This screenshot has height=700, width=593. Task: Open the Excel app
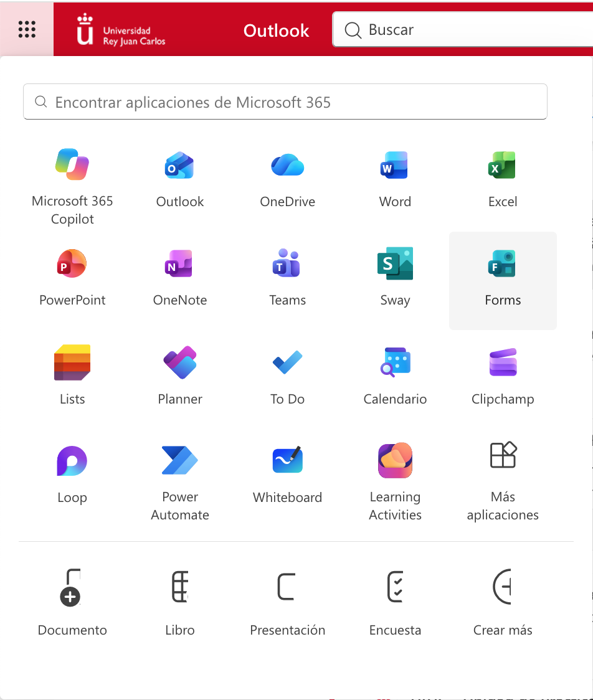tap(503, 182)
